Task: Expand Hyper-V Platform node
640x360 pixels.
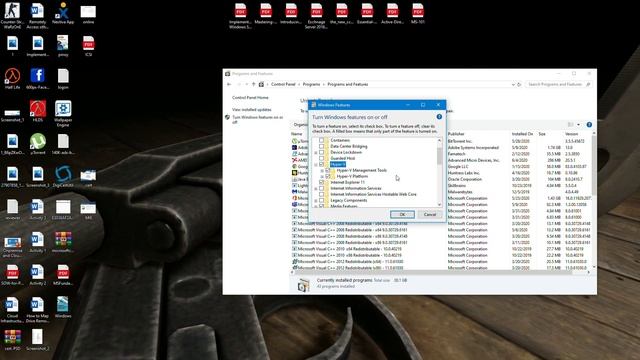Action: [322, 176]
